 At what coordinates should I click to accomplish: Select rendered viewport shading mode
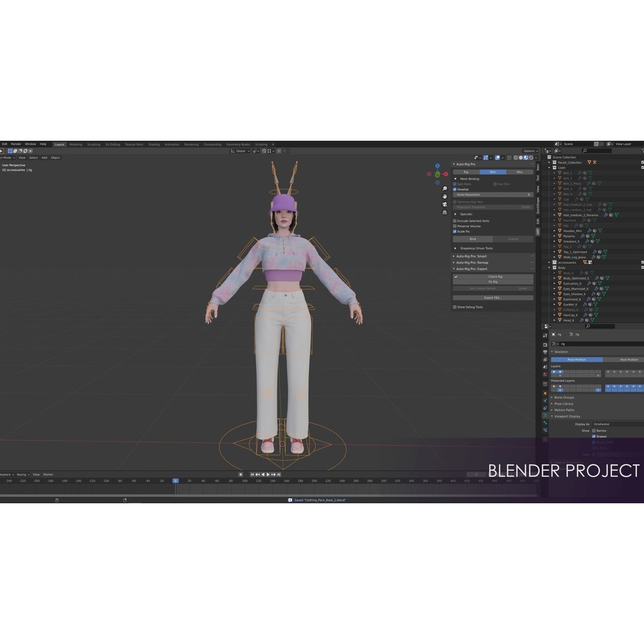click(x=531, y=157)
